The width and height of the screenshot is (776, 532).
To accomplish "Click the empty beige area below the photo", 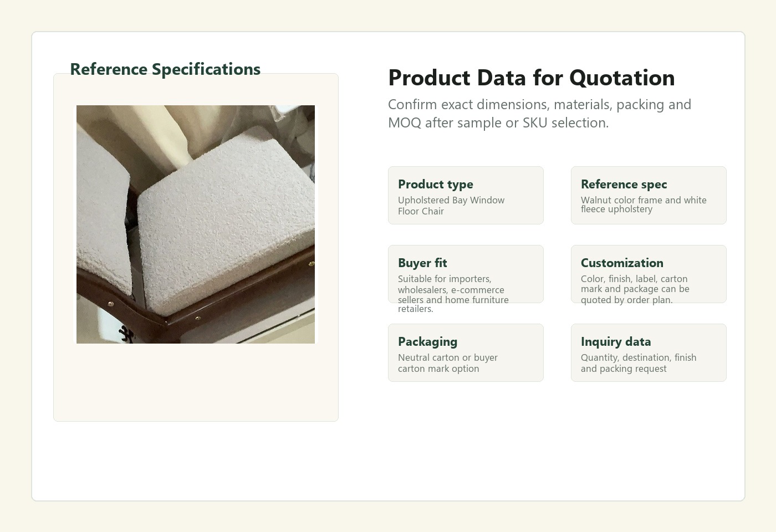I will coord(196,382).
